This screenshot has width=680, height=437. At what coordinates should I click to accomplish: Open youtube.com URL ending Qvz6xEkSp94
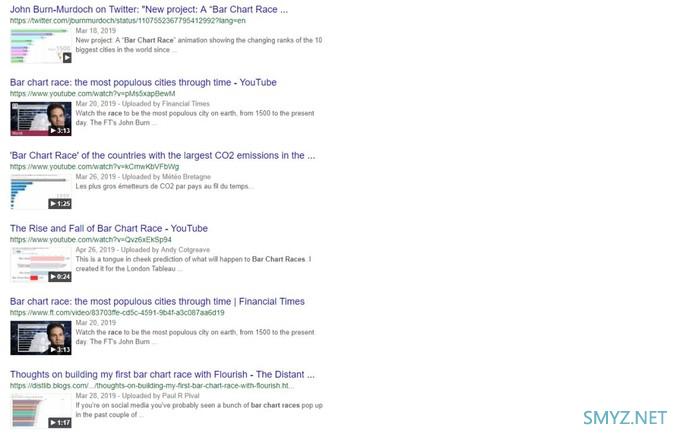coord(91,239)
